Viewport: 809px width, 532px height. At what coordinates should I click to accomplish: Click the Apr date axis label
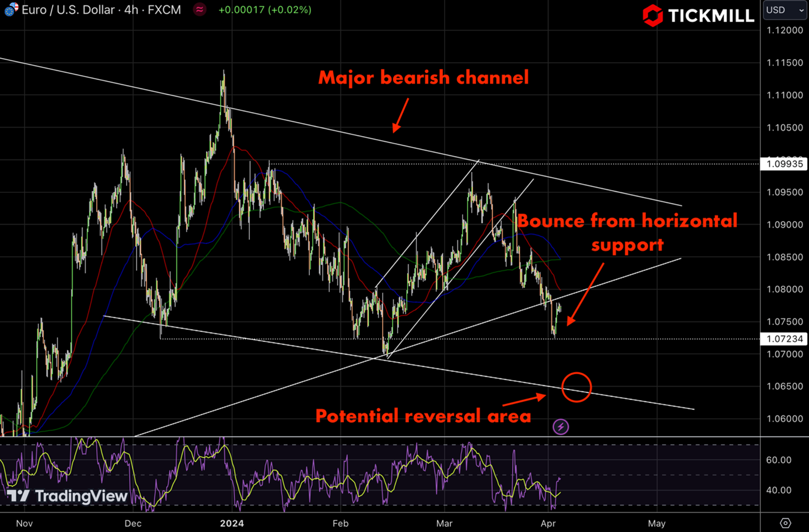pyautogui.click(x=548, y=523)
